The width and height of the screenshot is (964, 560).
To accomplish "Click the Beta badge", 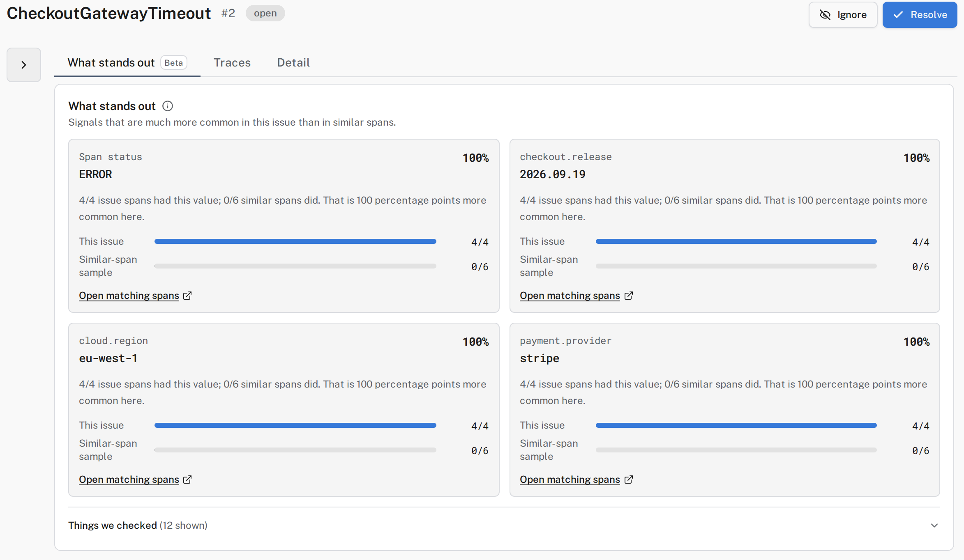I will coord(174,62).
